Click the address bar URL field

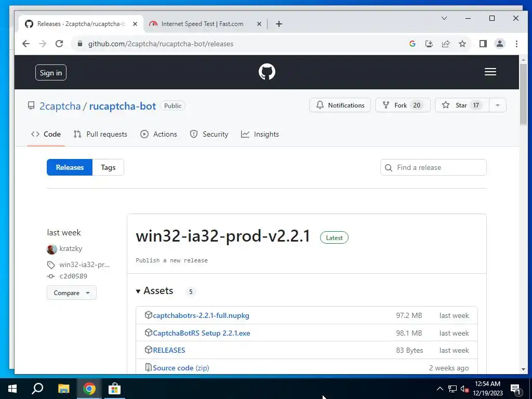[237, 44]
